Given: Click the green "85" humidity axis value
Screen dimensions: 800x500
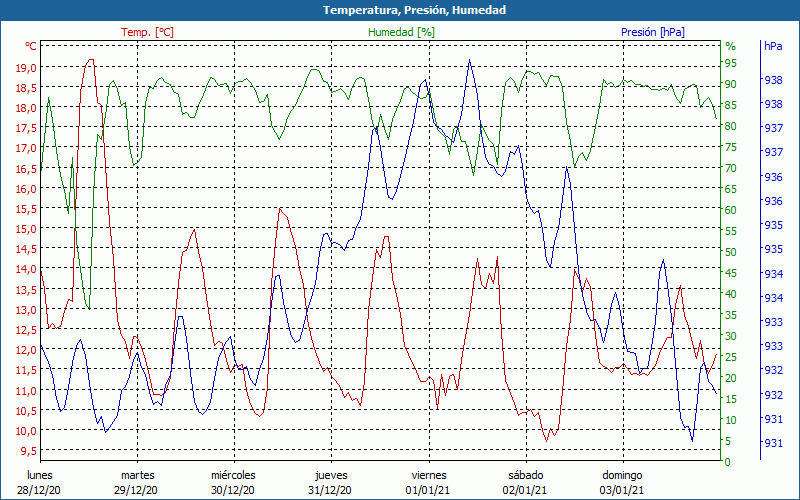Looking at the screenshot, I should click(x=731, y=105).
